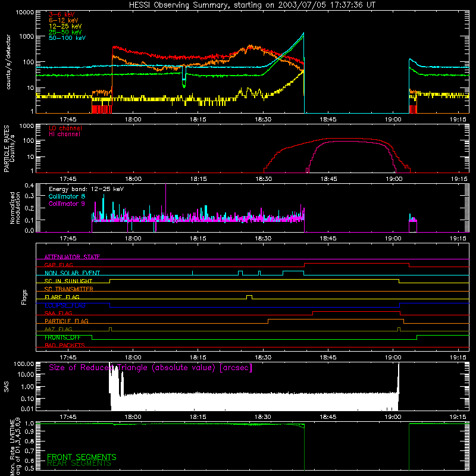Click the FRONTS_OFF flag label

[x=62, y=337]
